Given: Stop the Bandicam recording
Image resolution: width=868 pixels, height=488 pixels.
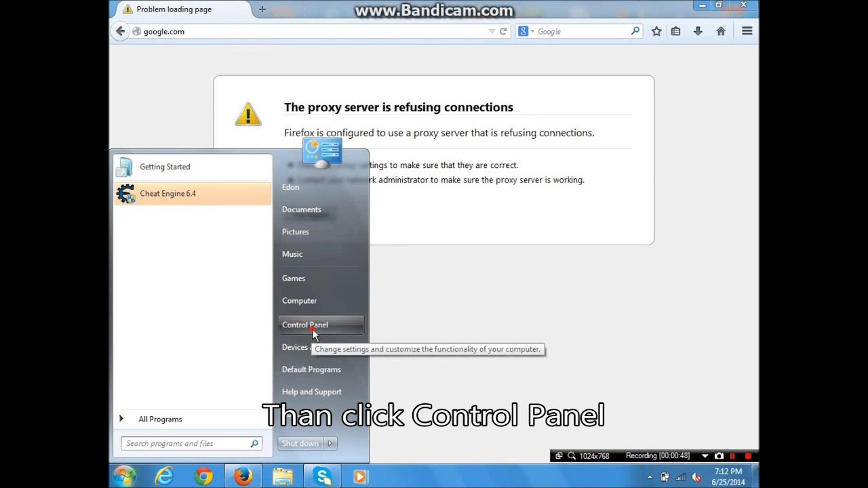Looking at the screenshot, I should (747, 456).
